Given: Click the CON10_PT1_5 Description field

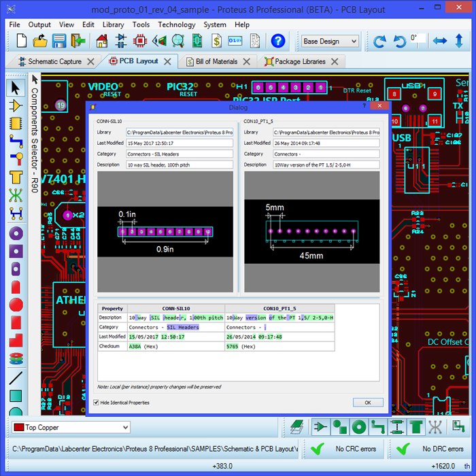Looking at the screenshot, I should coord(326,165).
